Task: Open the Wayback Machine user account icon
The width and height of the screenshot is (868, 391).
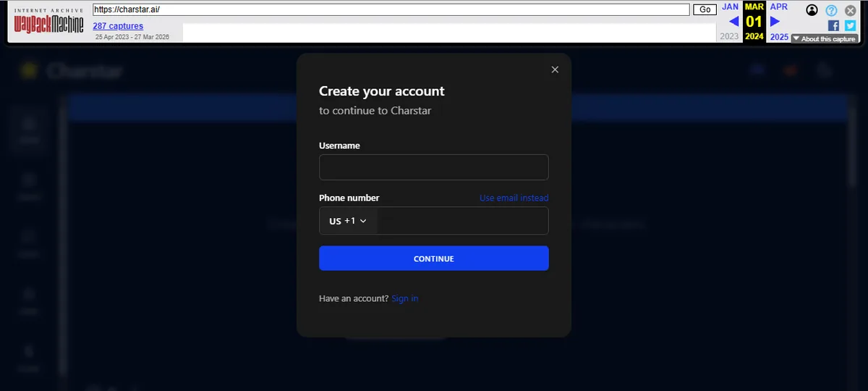Action: pyautogui.click(x=812, y=10)
